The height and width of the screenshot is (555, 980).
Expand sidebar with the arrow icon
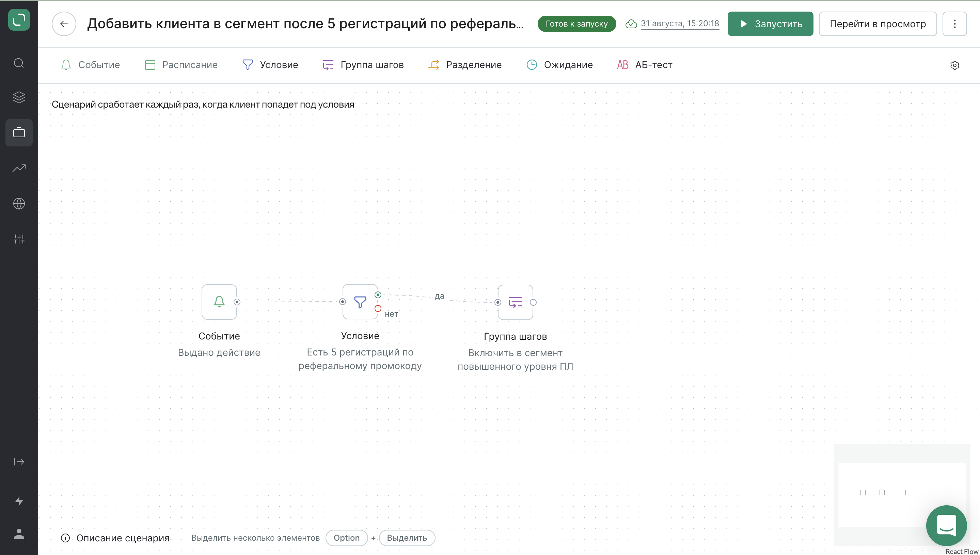coord(19,462)
